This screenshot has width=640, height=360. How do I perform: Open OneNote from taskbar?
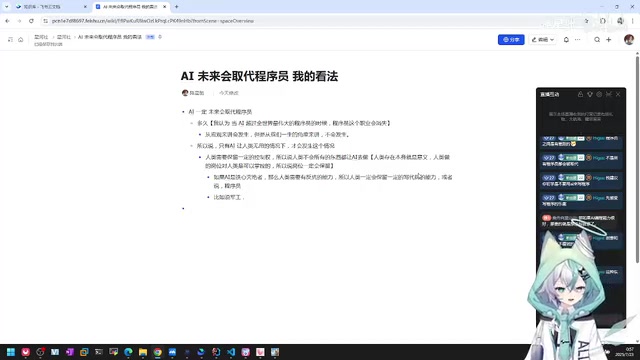point(69,352)
